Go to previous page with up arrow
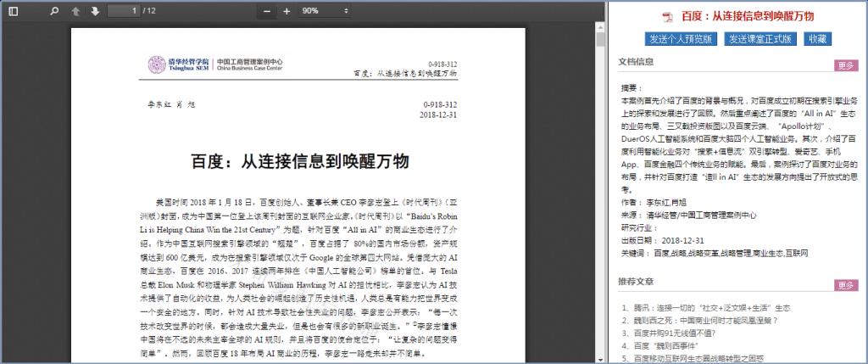Screen dimensions: 868x364 click(x=75, y=11)
